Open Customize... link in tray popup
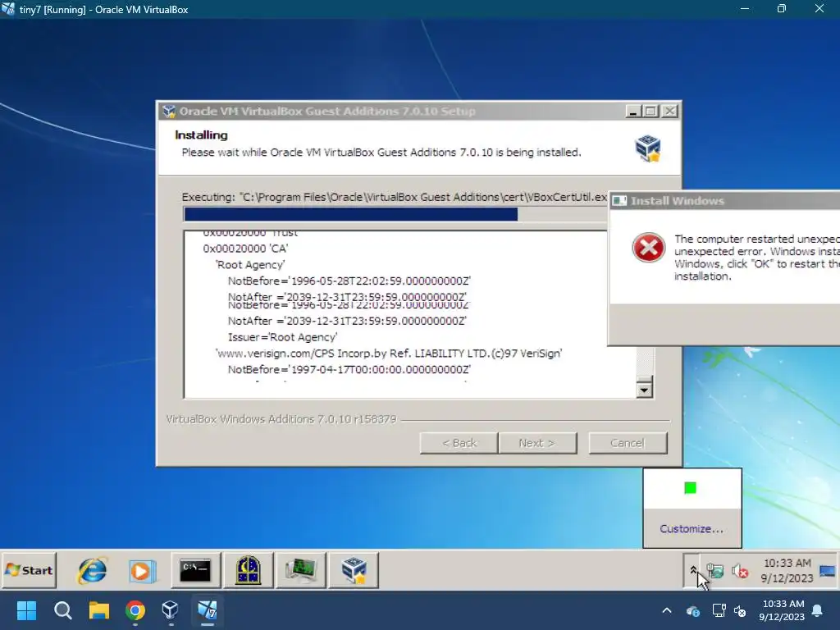This screenshot has height=630, width=840. click(692, 529)
